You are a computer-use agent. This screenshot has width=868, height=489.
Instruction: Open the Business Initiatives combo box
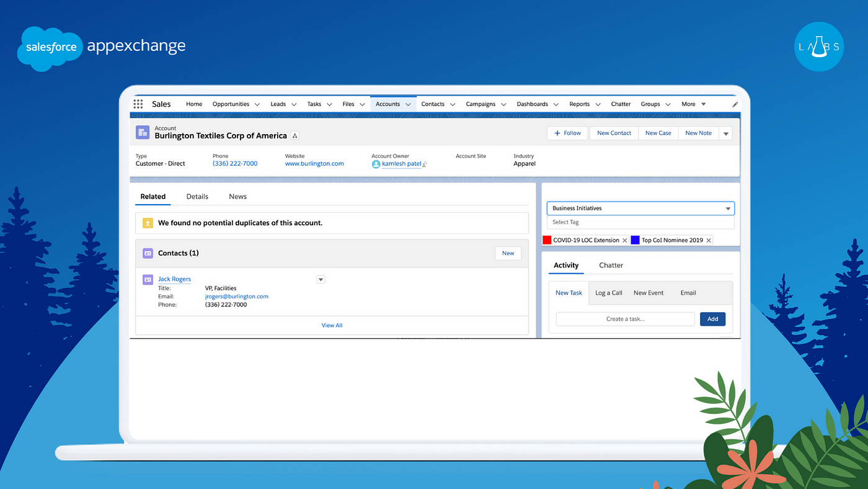[x=640, y=209]
